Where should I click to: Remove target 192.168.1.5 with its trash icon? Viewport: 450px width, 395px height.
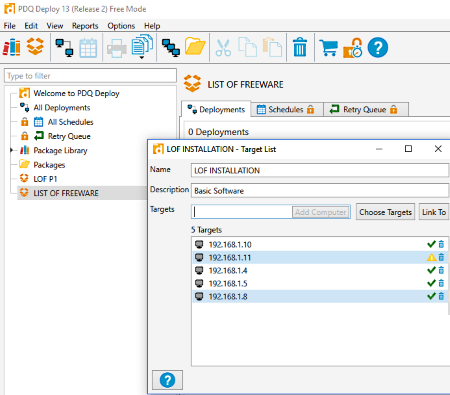(x=441, y=283)
